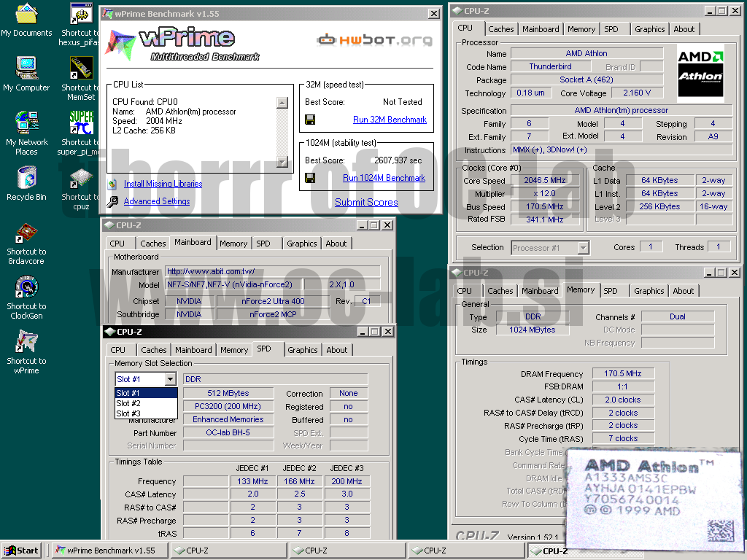Click the Channels # Dual value
The width and height of the screenshot is (747, 560).
(678, 316)
